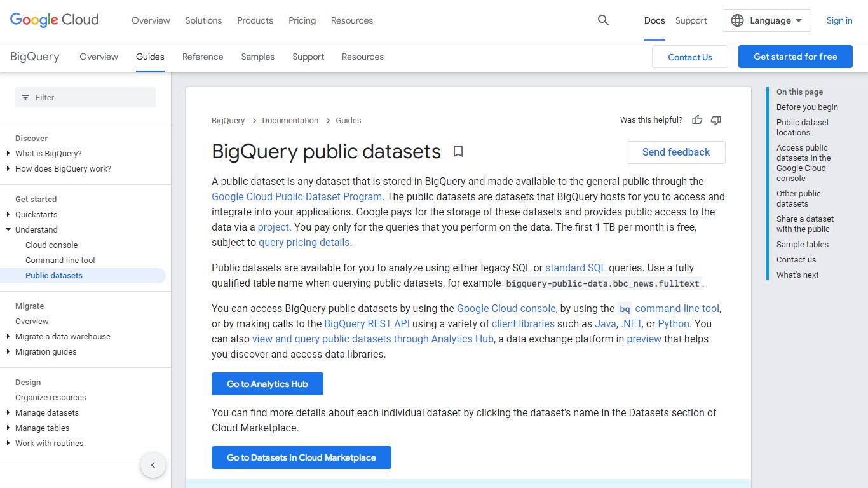The height and width of the screenshot is (488, 868).
Task: Expand Manage datasets
Action: tap(8, 412)
